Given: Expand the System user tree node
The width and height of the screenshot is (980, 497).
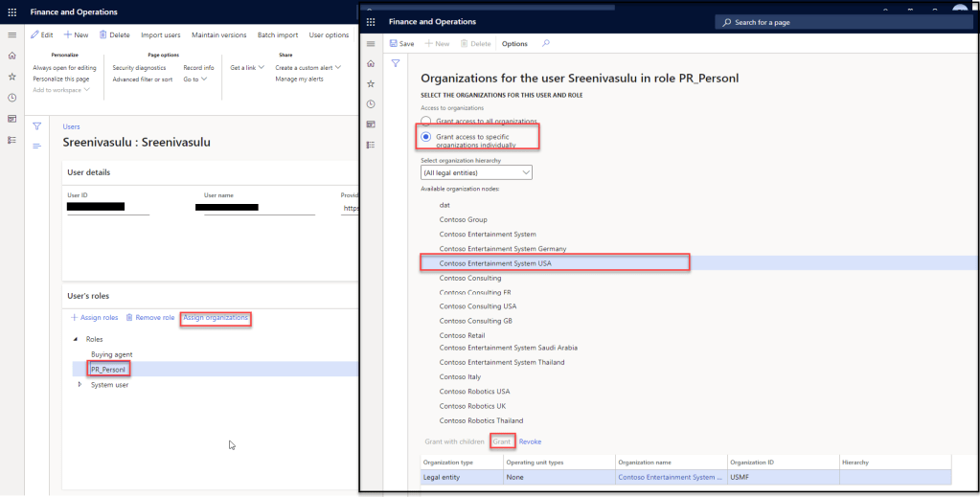Looking at the screenshot, I should click(x=80, y=385).
